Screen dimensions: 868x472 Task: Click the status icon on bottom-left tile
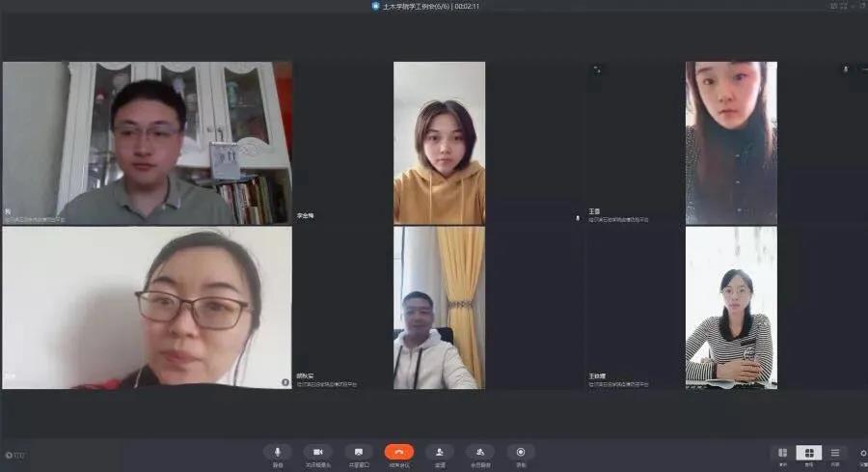[285, 382]
